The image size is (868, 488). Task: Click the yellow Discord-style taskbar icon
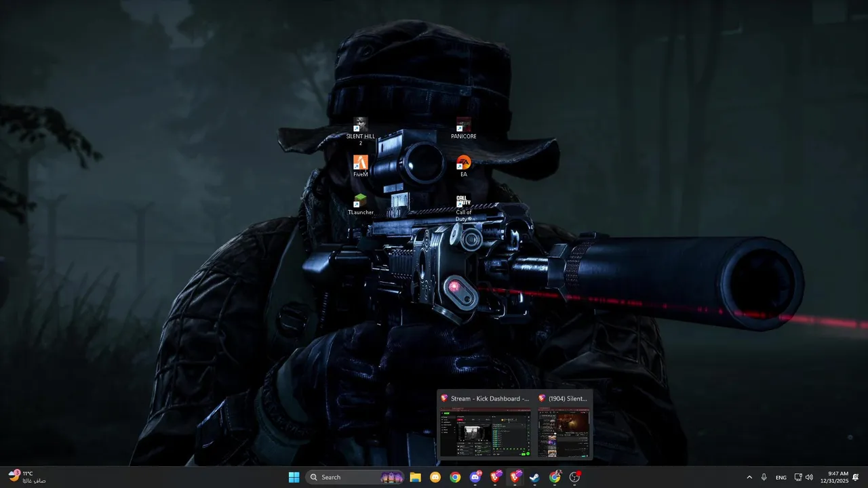435,477
